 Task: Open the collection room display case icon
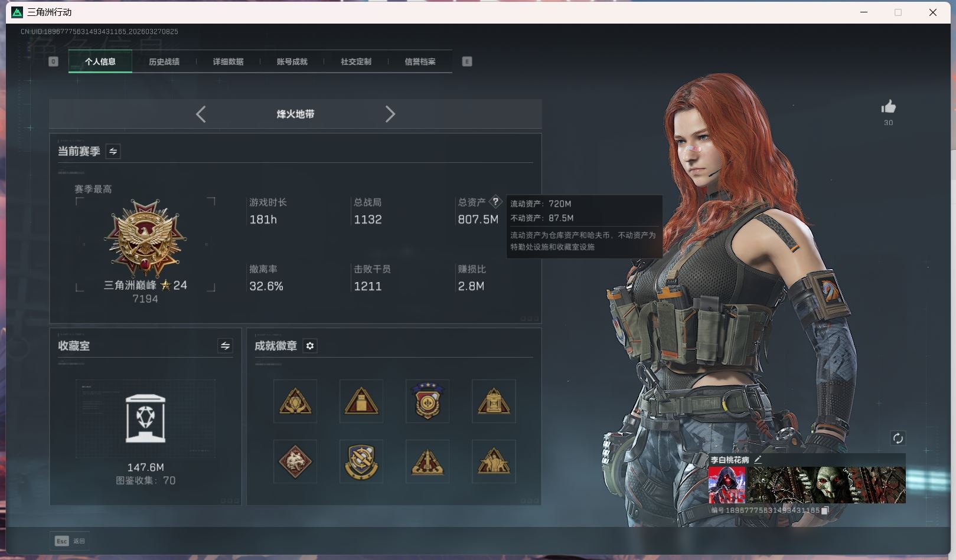tap(145, 418)
